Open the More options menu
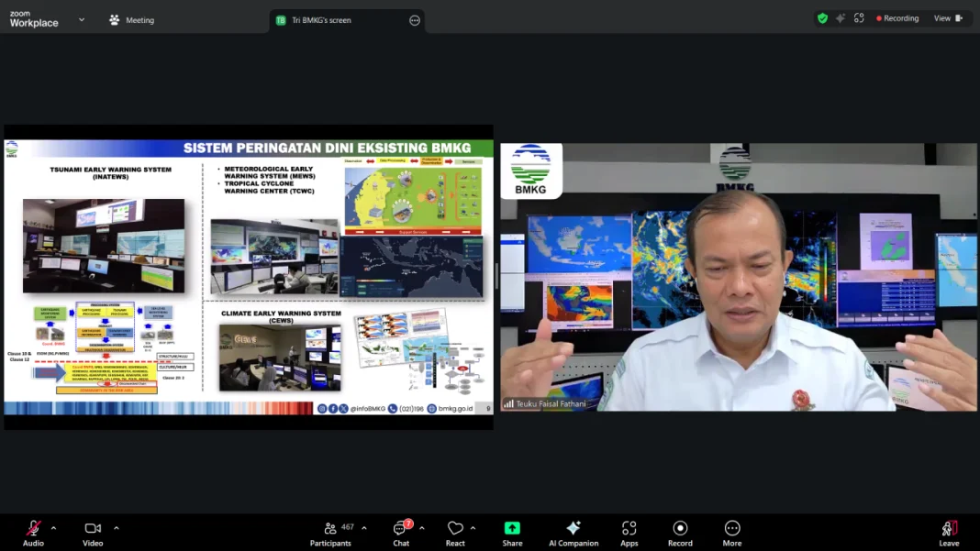This screenshot has height=551, width=980. coord(732,533)
